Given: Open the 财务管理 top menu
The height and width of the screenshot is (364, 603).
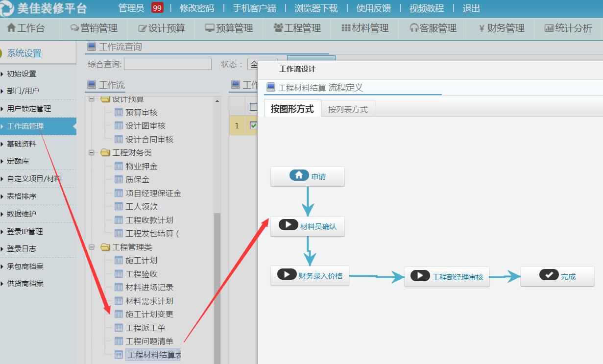Looking at the screenshot, I should pyautogui.click(x=501, y=28).
